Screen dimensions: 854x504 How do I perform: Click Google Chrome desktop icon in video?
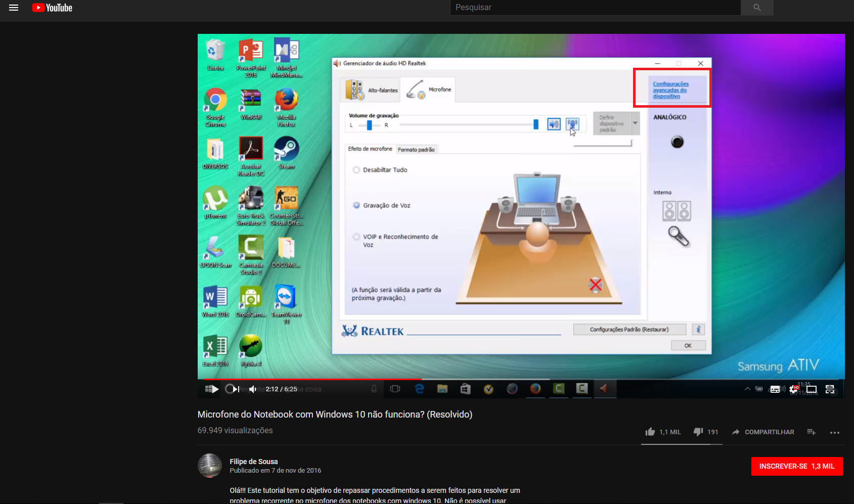pos(215,107)
